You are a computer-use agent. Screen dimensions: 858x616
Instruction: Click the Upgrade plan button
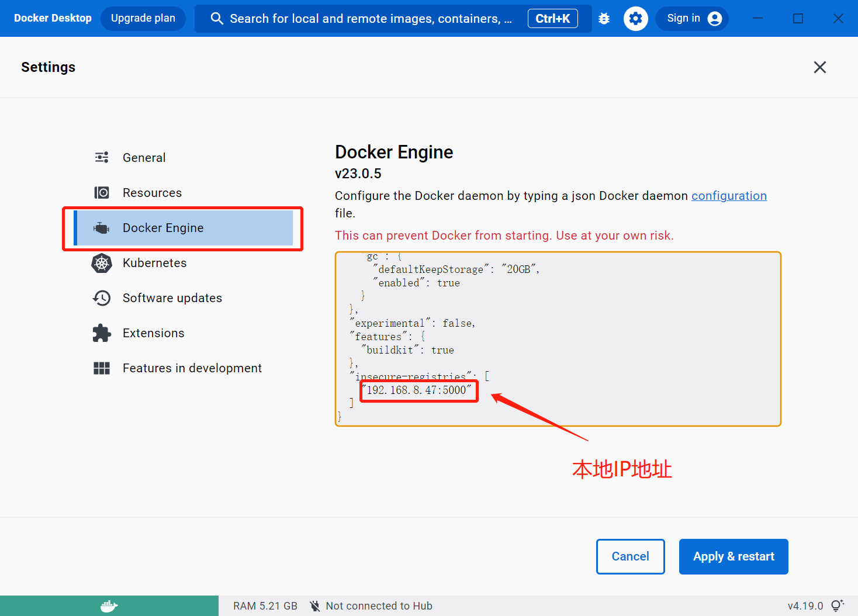point(143,19)
